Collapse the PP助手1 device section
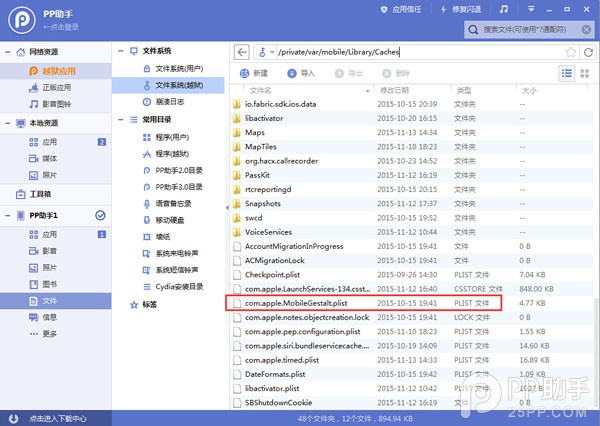 8,215
